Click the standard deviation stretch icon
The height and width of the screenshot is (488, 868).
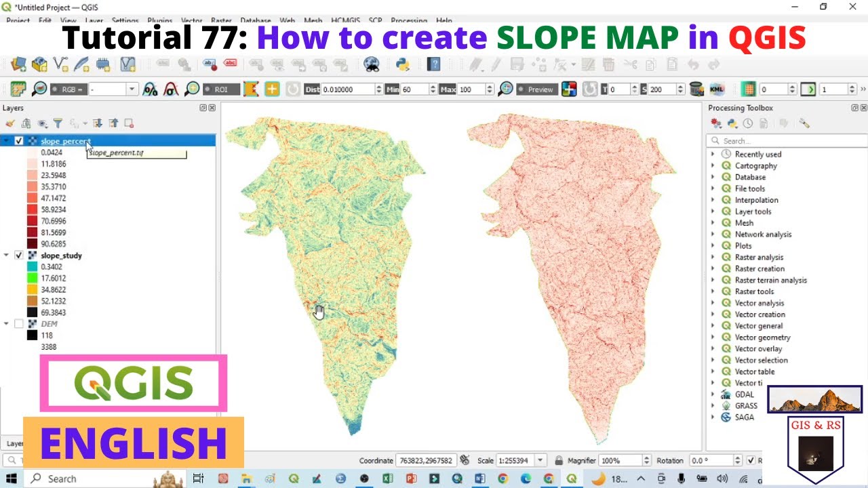click(x=172, y=89)
